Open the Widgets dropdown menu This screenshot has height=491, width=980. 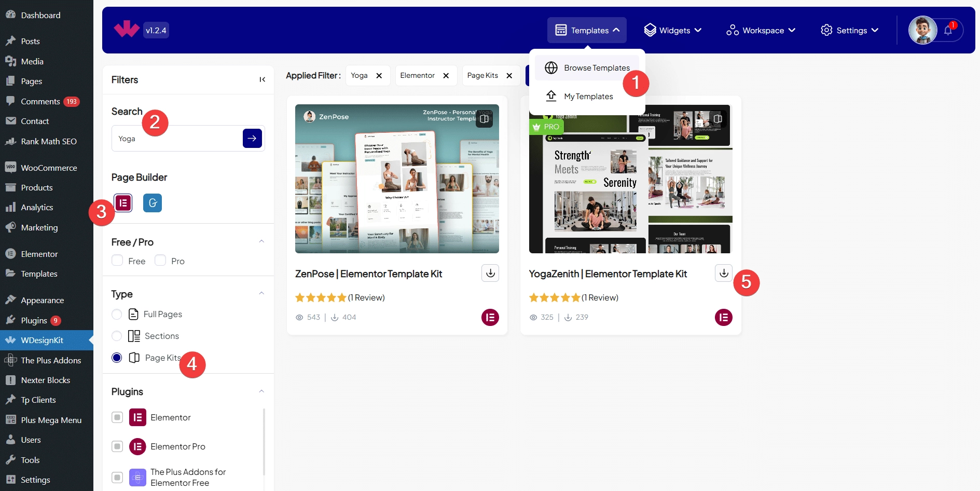673,31
